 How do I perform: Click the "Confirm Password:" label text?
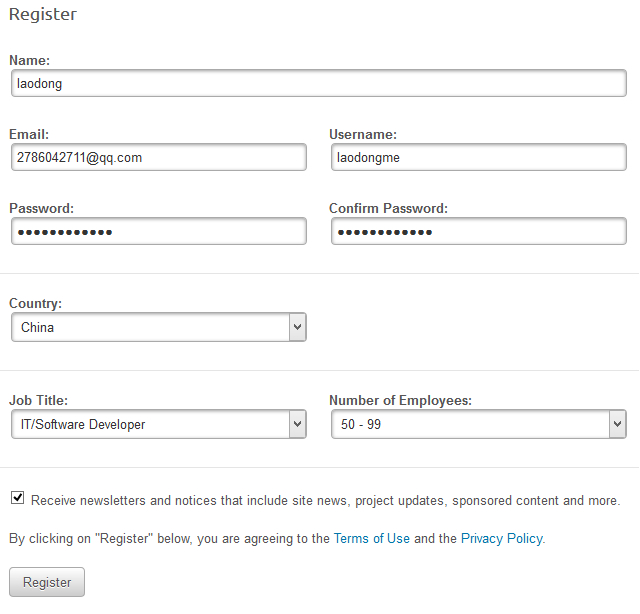pyautogui.click(x=388, y=208)
